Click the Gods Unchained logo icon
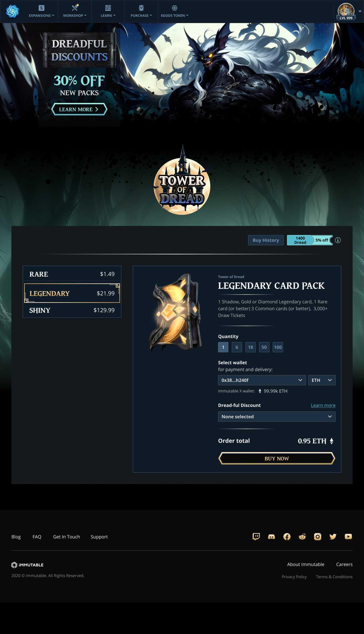Screen dimensions: 364x634 click(x=13, y=11)
